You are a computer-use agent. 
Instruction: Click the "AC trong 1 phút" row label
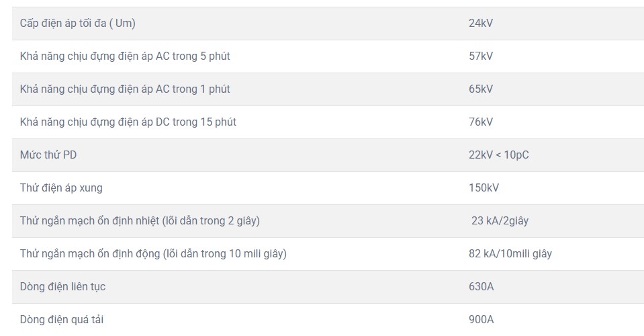[x=125, y=89]
